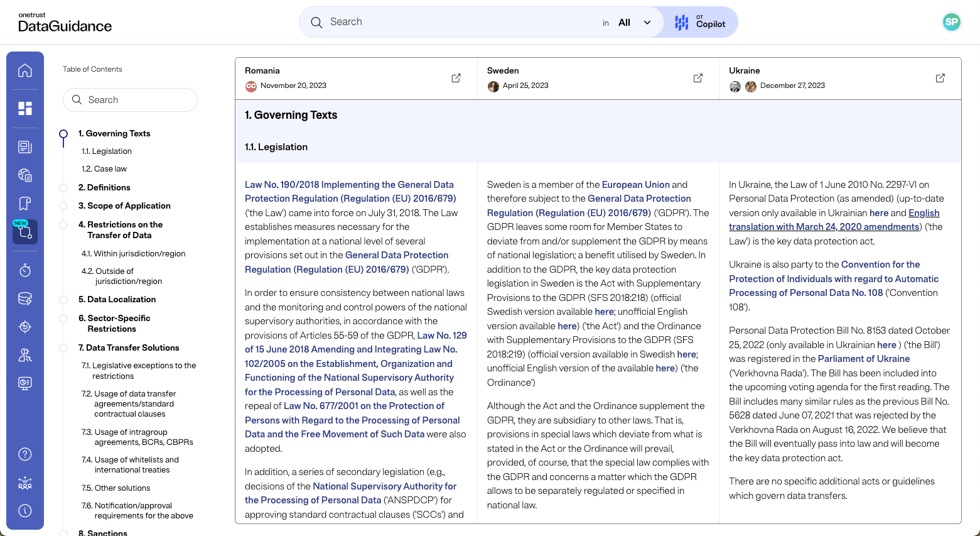Follow the 'Parliament of Ukraine' link

864,359
